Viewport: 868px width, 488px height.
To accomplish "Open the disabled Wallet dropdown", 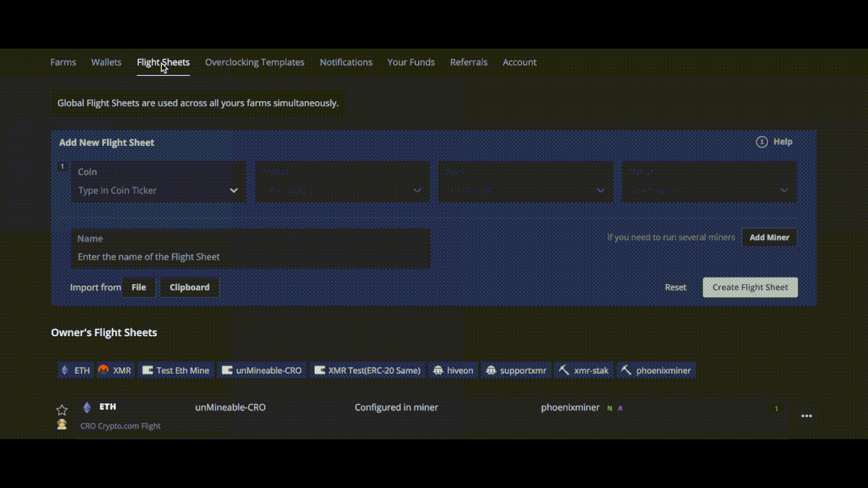I will point(341,181).
